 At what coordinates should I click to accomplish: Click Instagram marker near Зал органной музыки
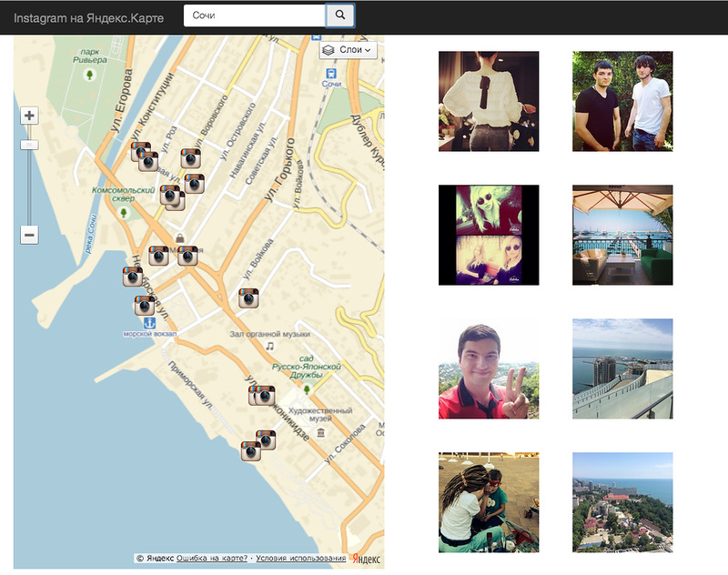[250, 298]
